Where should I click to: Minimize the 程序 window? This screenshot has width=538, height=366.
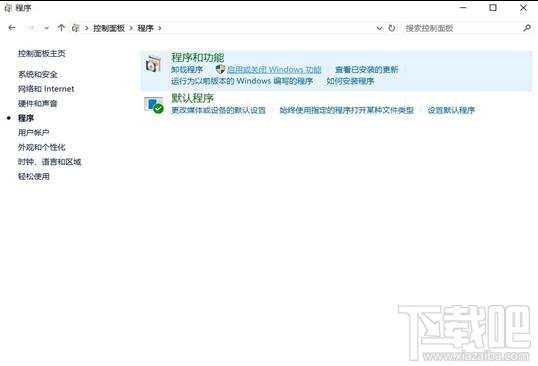point(463,8)
